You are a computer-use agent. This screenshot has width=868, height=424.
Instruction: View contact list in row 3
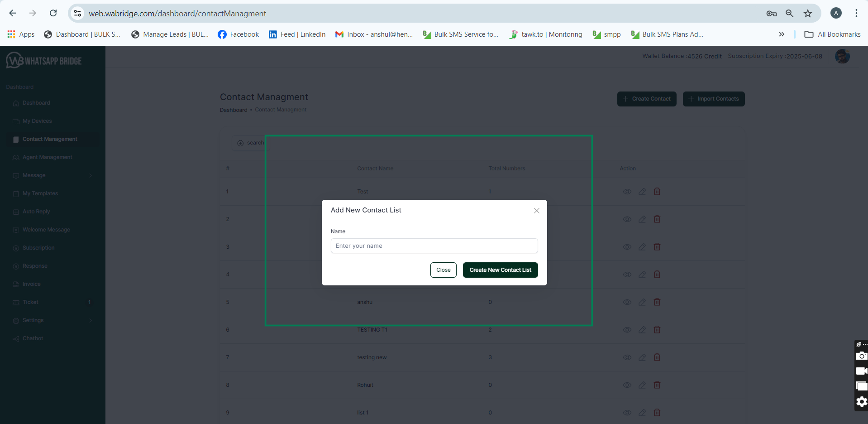coord(627,247)
